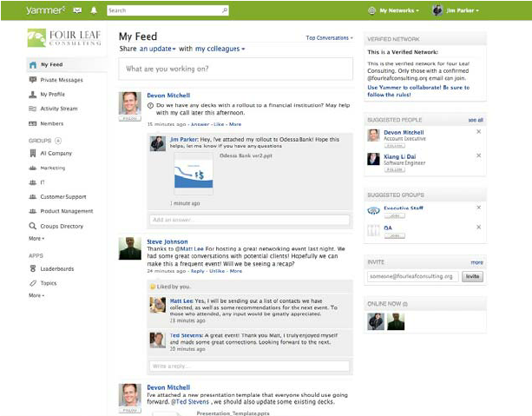This screenshot has height=416, width=532.
Task: Click the Leaderboards medal icon
Action: click(33, 268)
